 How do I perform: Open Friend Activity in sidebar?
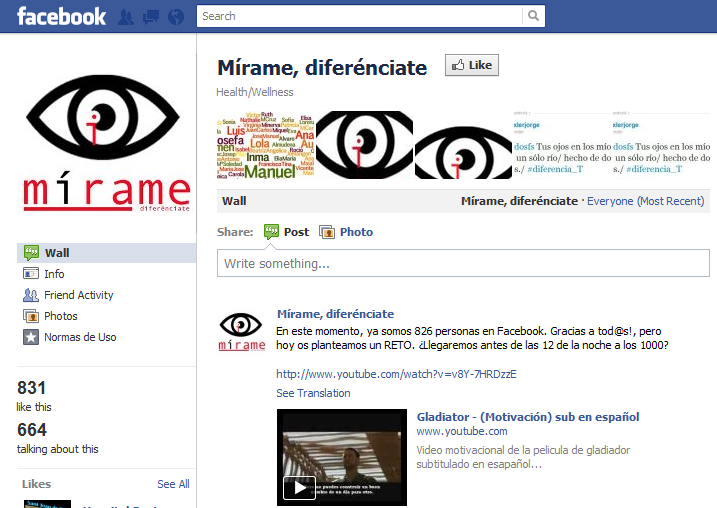click(79, 295)
